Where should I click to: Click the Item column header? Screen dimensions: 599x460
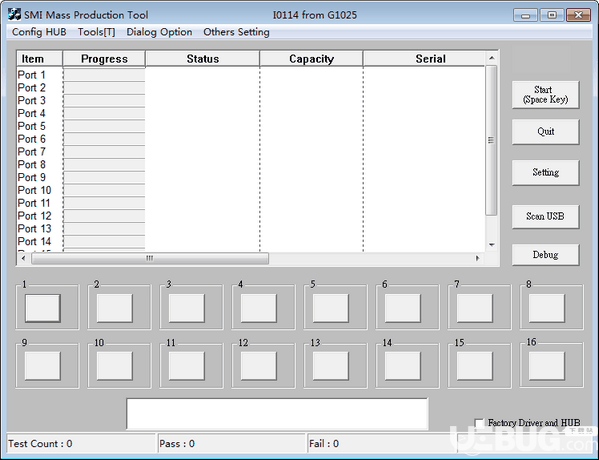tap(40, 59)
